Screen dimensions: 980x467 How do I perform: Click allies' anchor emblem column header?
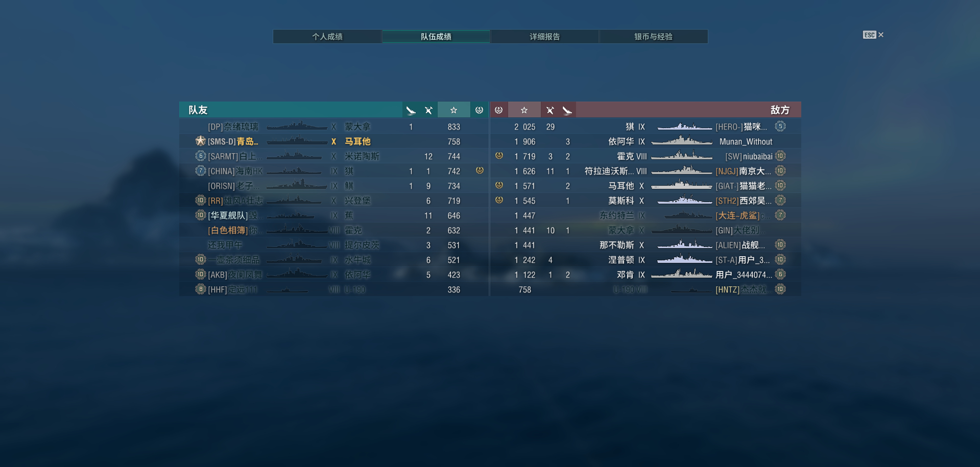(479, 110)
